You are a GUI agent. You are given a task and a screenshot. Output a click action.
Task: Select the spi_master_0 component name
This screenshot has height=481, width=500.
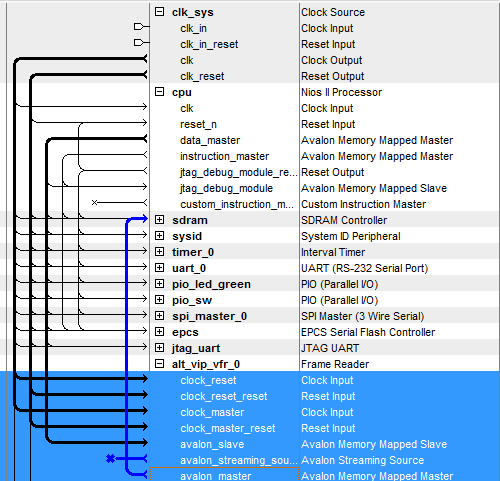pos(209,316)
